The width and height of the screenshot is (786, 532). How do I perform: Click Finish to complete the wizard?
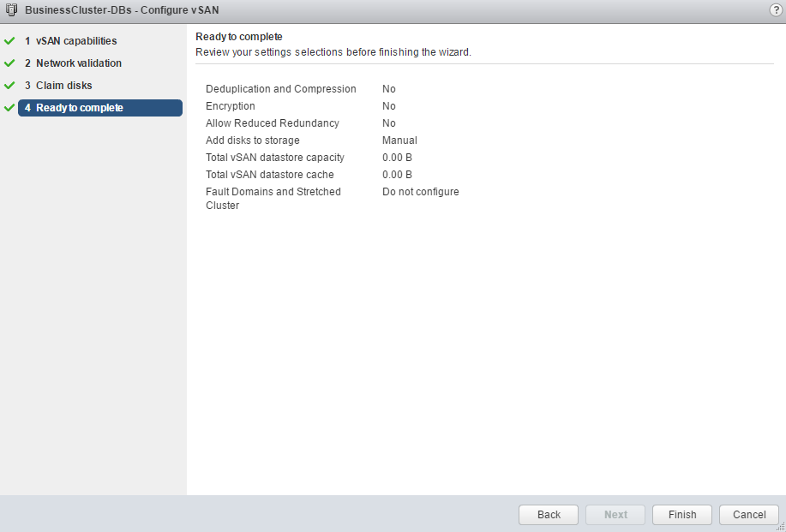pos(682,515)
